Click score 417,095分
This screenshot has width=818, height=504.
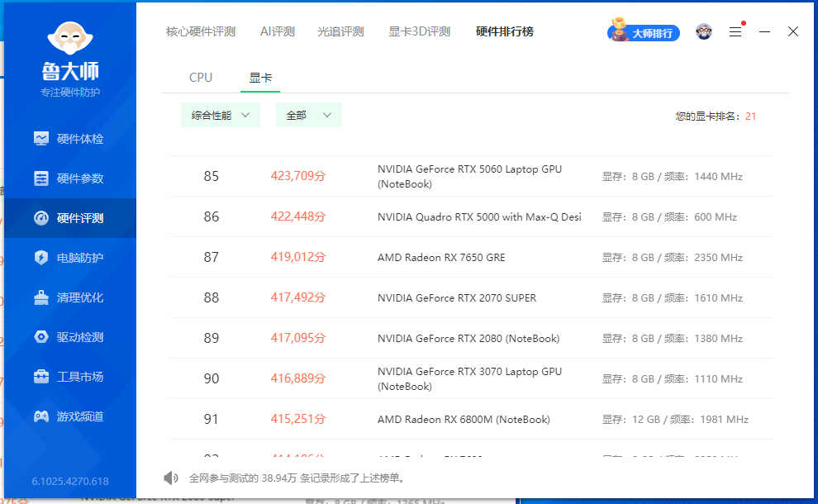tap(298, 338)
